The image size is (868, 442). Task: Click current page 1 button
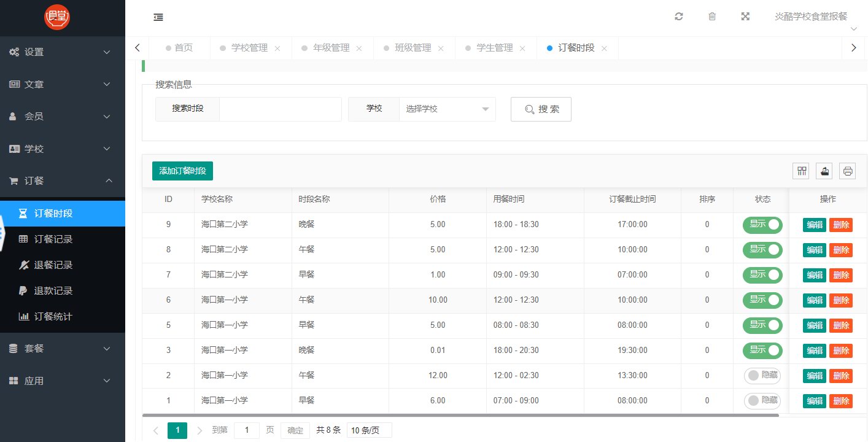[177, 430]
